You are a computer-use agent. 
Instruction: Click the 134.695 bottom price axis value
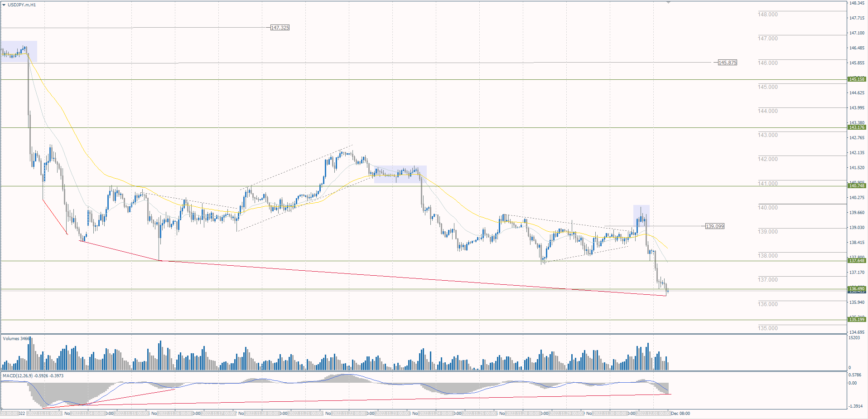pos(856,332)
